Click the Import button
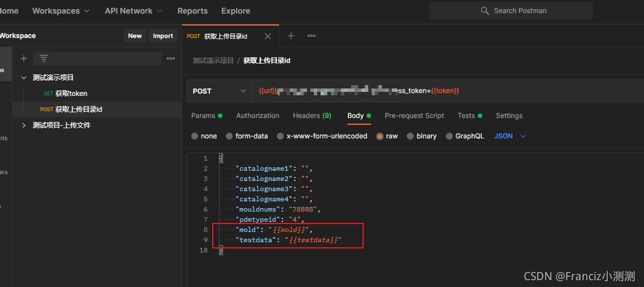644x287 pixels. click(163, 36)
